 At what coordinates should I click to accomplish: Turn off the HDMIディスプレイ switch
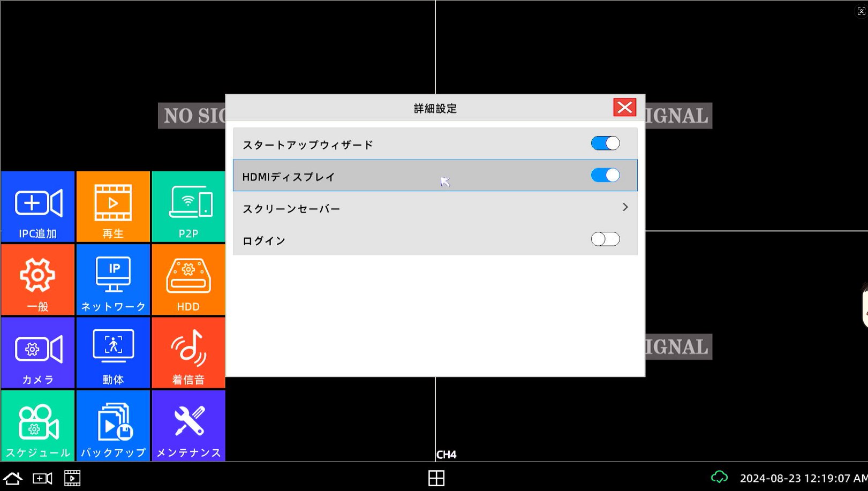(x=605, y=175)
